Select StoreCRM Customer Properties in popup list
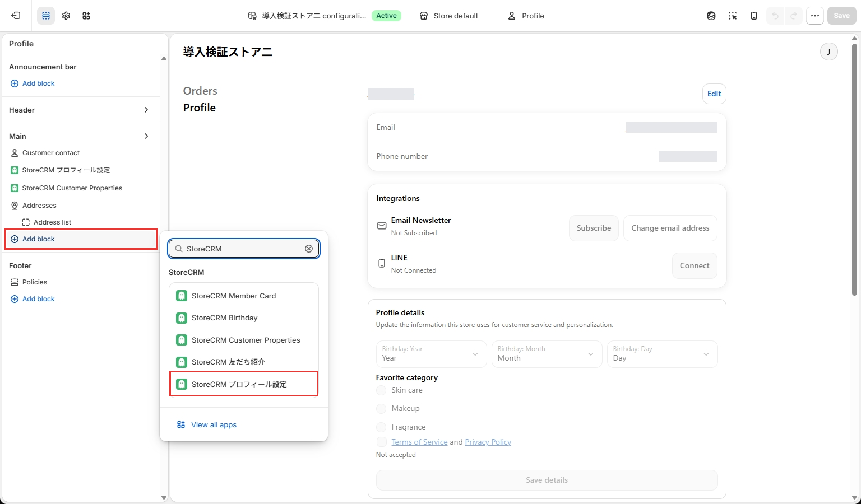 point(244,340)
